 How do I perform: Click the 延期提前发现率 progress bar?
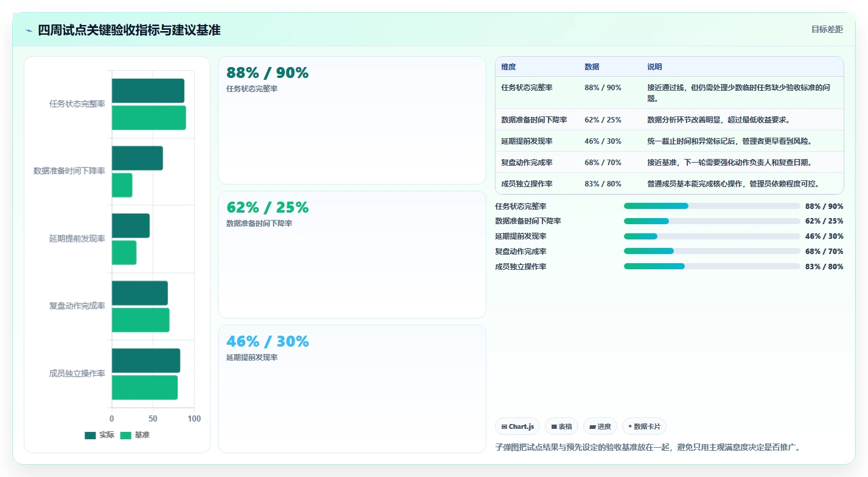point(712,236)
